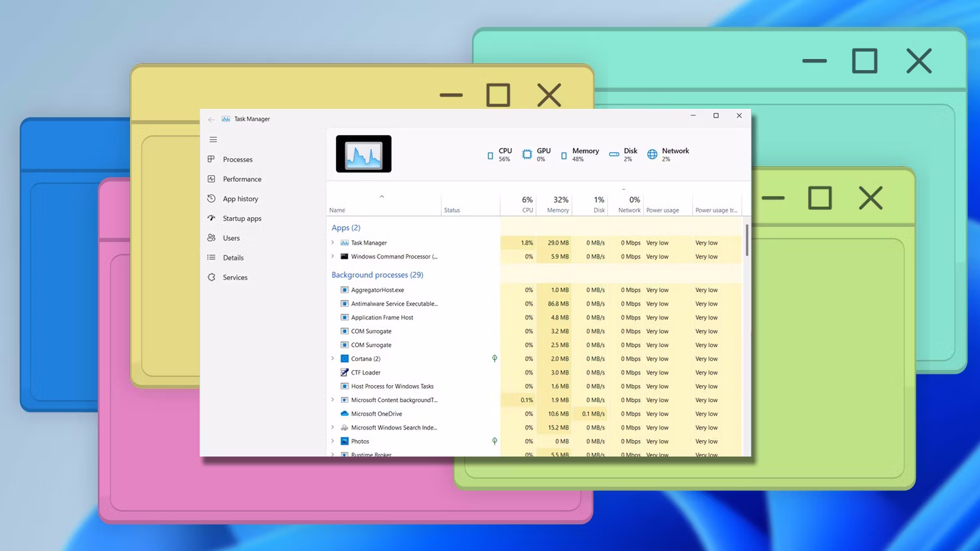This screenshot has width=980, height=551.
Task: Switch to the Users page
Action: [231, 238]
